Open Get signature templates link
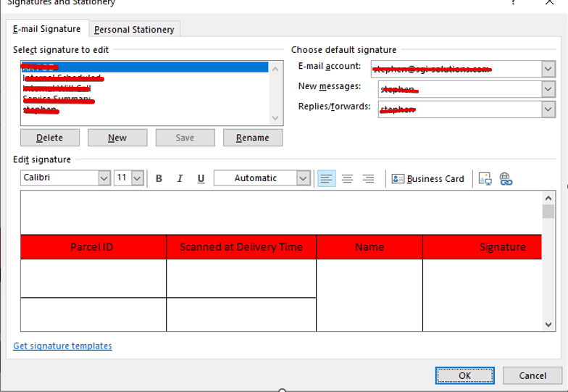 (62, 346)
